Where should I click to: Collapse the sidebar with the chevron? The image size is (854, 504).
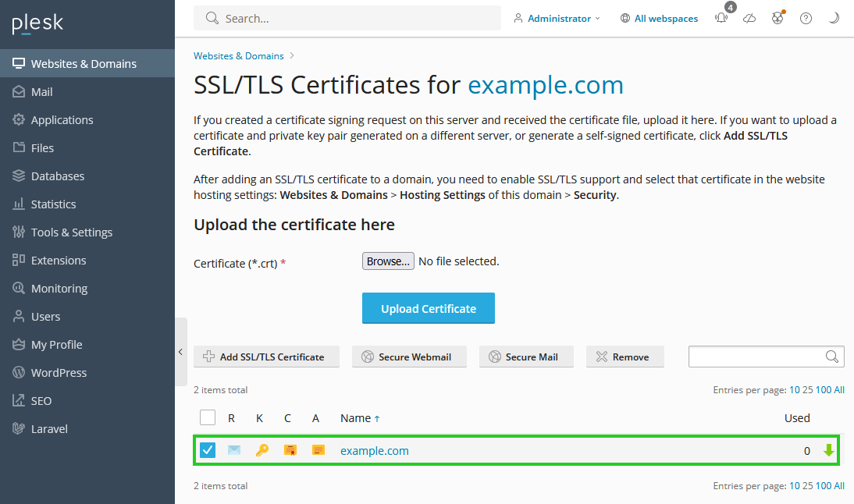[180, 352]
